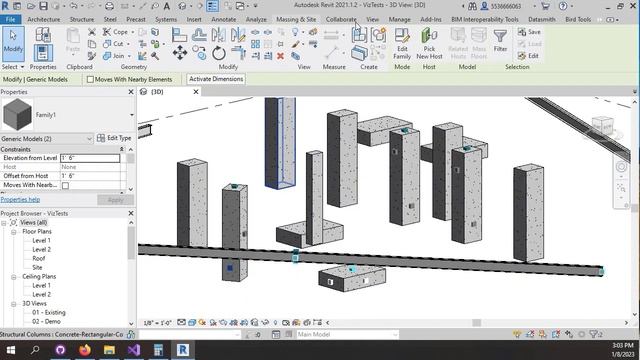The image size is (640, 360).
Task: Click the Cut geometry tool
Action: [x=114, y=44]
